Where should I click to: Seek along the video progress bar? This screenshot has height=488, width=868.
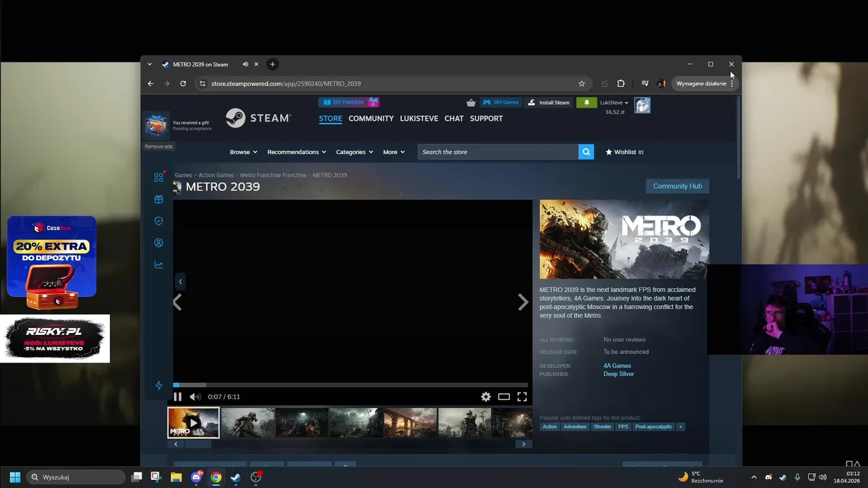pos(351,385)
